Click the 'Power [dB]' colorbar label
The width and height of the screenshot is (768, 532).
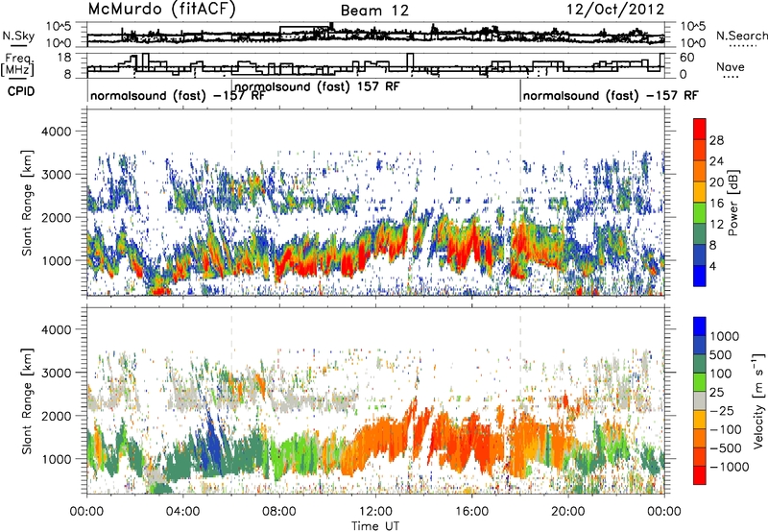pos(732,203)
